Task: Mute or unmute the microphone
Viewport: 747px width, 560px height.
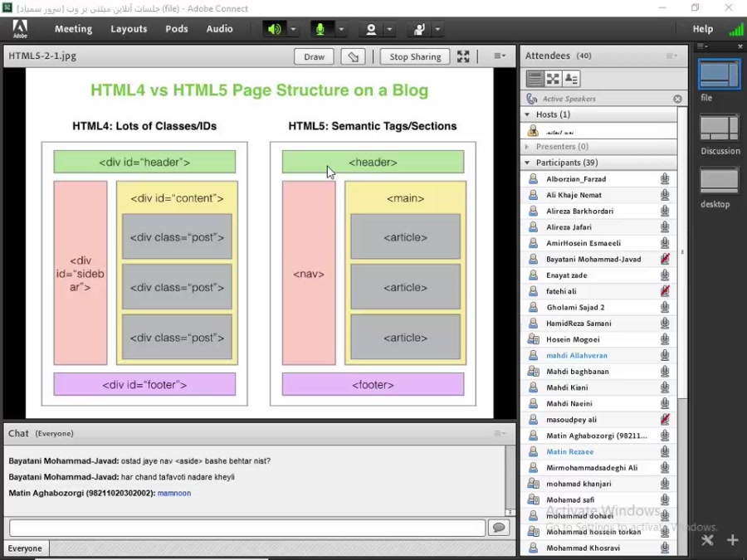Action: tap(320, 29)
